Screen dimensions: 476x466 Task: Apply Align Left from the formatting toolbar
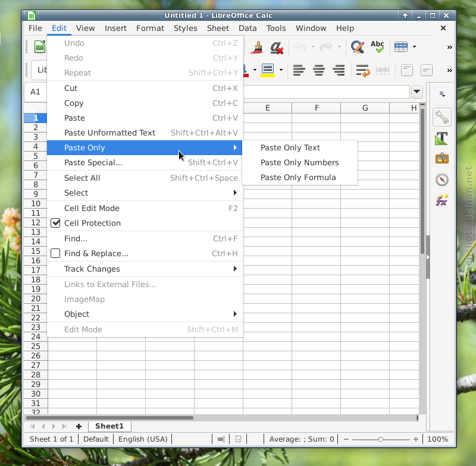click(x=299, y=70)
